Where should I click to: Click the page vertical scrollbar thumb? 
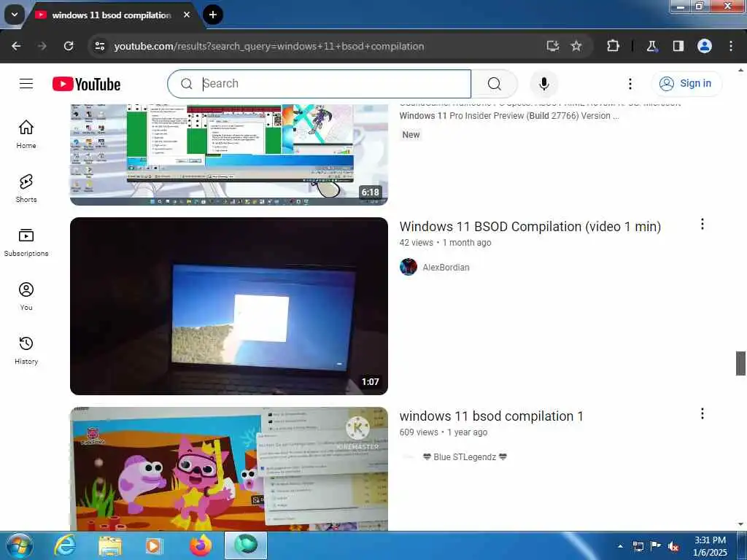click(x=740, y=363)
